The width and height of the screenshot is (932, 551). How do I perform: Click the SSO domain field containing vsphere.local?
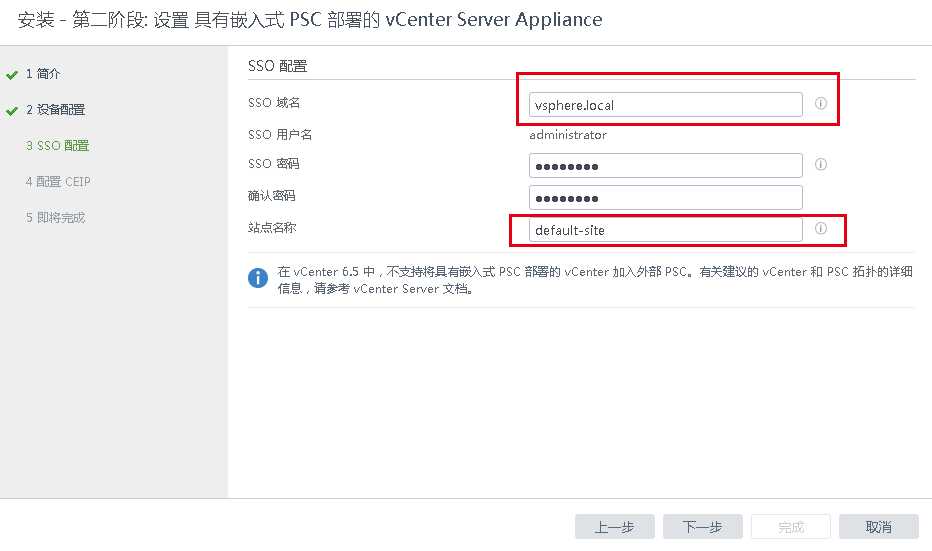tap(666, 105)
